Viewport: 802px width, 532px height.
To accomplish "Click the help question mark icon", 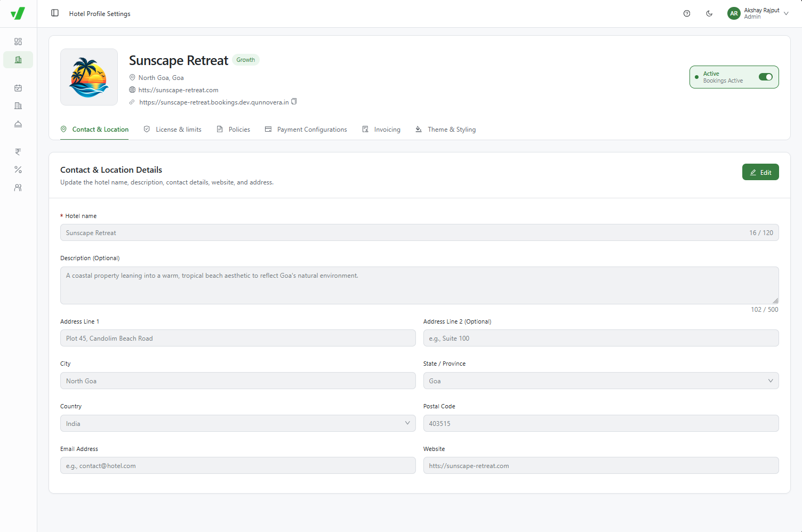I will [x=687, y=13].
